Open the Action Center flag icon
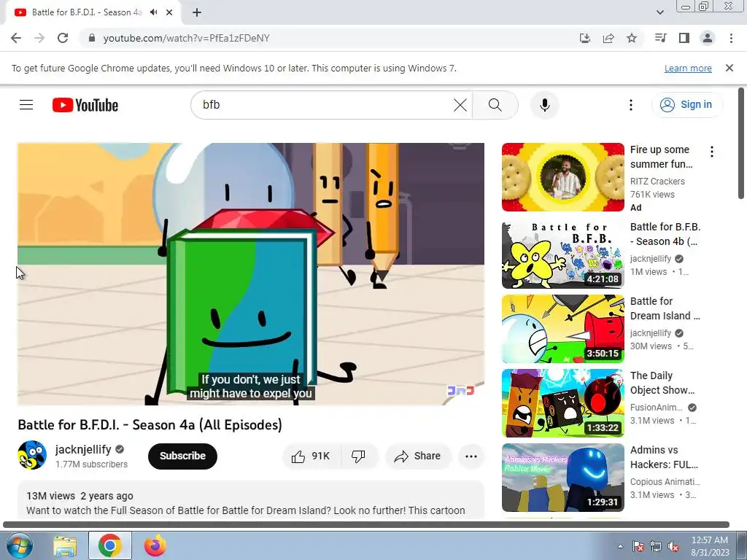Screen dimensions: 747x560 coord(638,547)
